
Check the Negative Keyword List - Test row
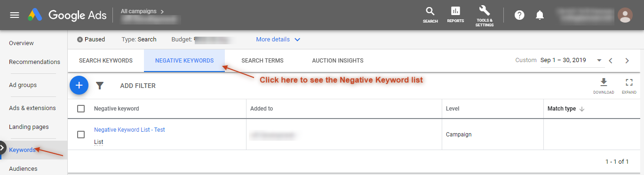[81, 135]
